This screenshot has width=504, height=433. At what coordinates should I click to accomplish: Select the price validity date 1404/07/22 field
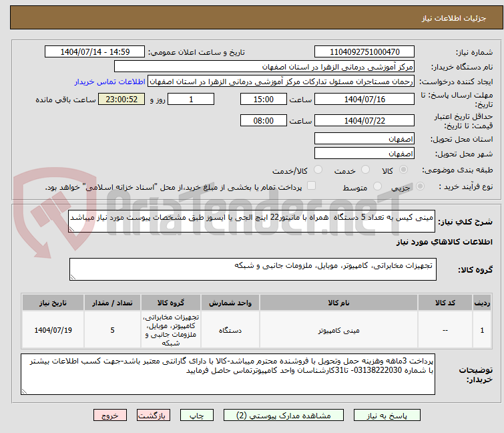pyautogui.click(x=364, y=121)
